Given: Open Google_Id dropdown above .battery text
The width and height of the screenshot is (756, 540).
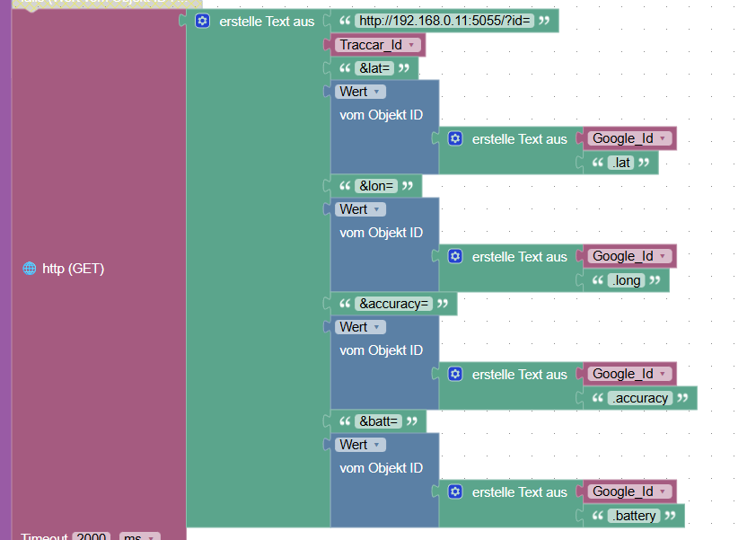Looking at the screenshot, I should 629,491.
